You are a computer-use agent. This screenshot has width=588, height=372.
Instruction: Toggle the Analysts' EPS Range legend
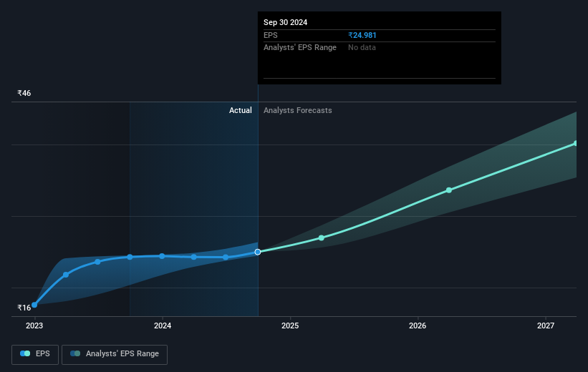[115, 354]
